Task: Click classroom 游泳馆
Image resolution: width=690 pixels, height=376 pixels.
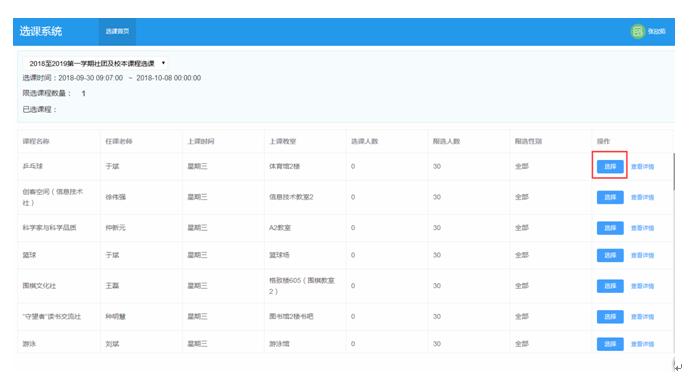Action: point(279,344)
